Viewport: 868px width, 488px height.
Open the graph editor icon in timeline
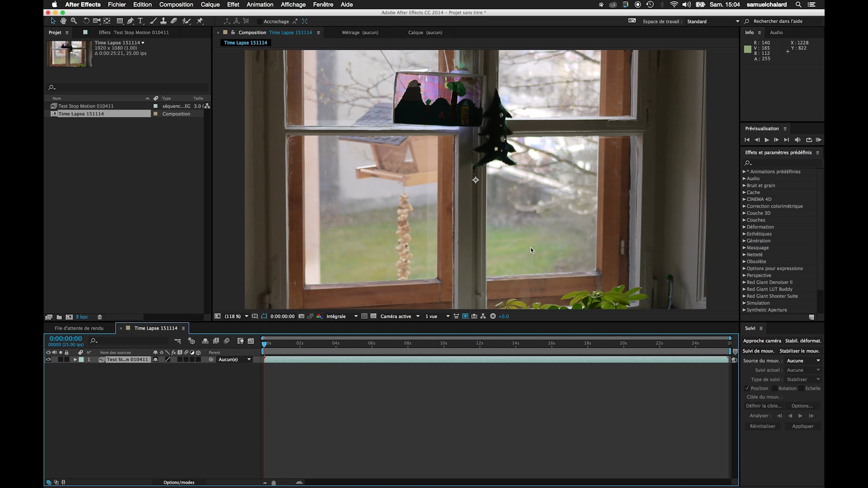(x=251, y=341)
